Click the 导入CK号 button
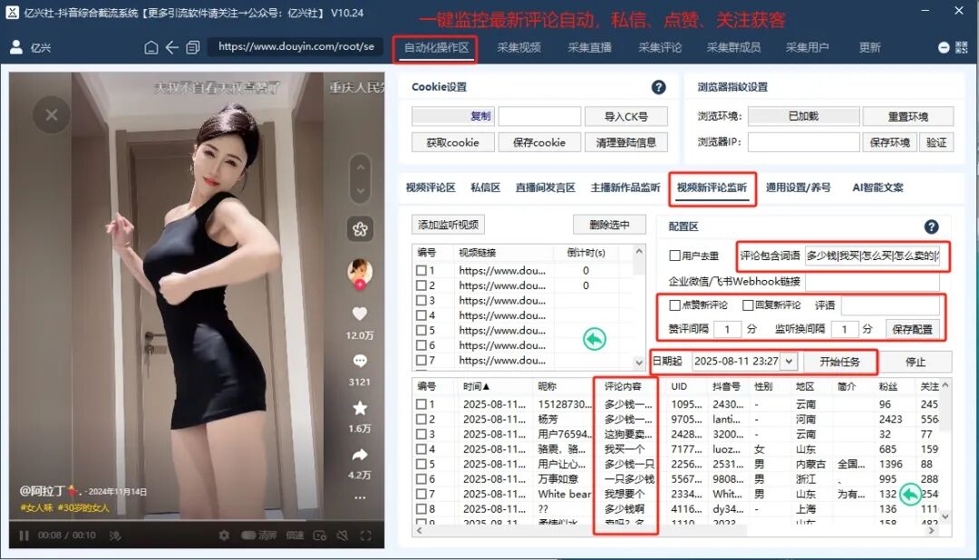The width and height of the screenshot is (979, 560). 626,116
